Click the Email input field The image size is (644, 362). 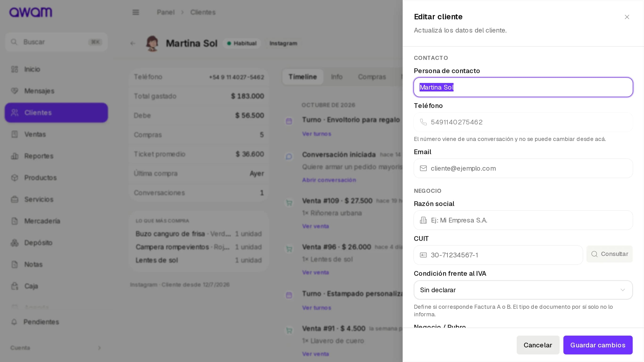[523, 168]
